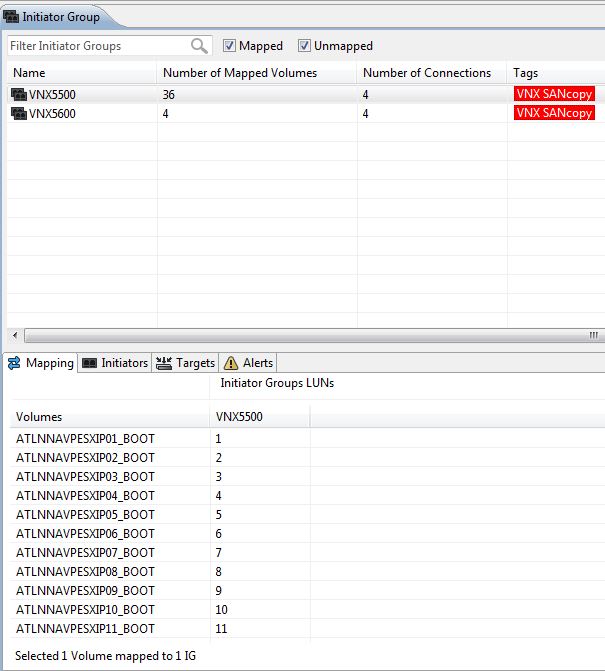
Task: Open the Targets tab
Action: click(185, 363)
